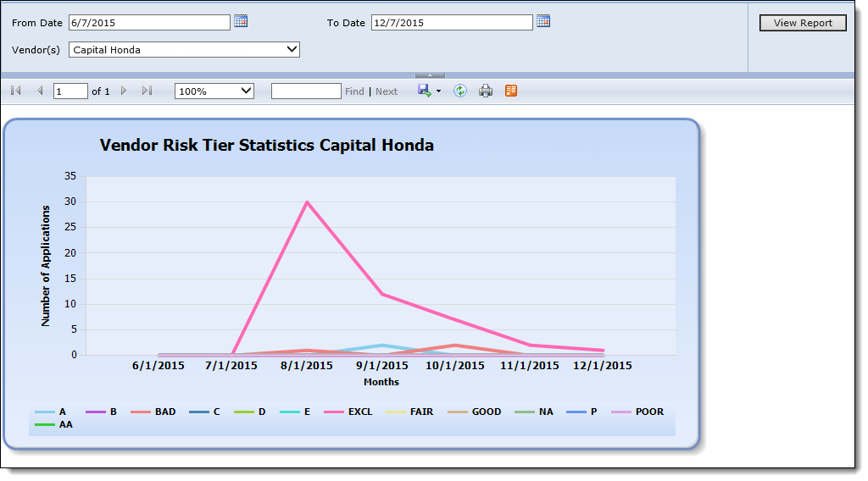Click the EXCL legend color swatch
The width and height of the screenshot is (868, 481).
click(x=334, y=412)
